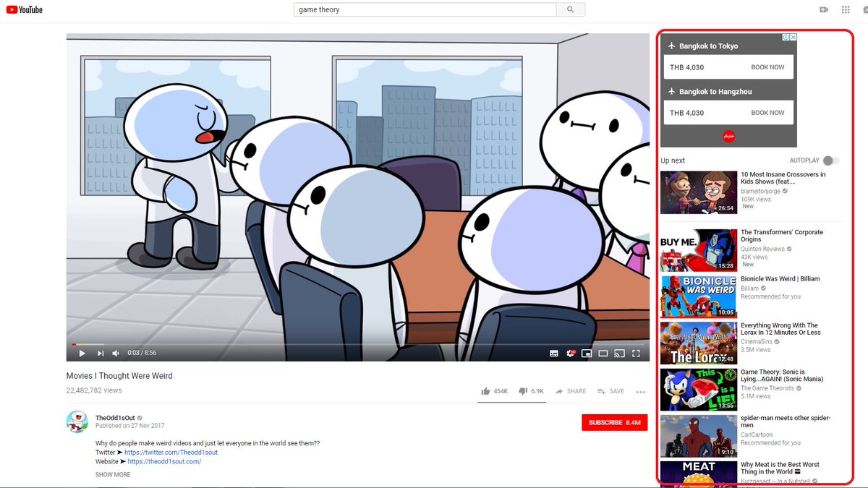Image resolution: width=868 pixels, height=488 pixels.
Task: Click BOOK NOW for Bangkok to Tokyo
Action: click(767, 67)
